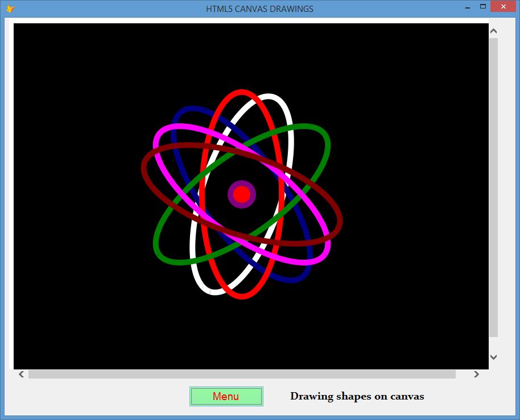The width and height of the screenshot is (520, 420).
Task: Click the up arrow on the vertical scrollbar
Action: (493, 30)
